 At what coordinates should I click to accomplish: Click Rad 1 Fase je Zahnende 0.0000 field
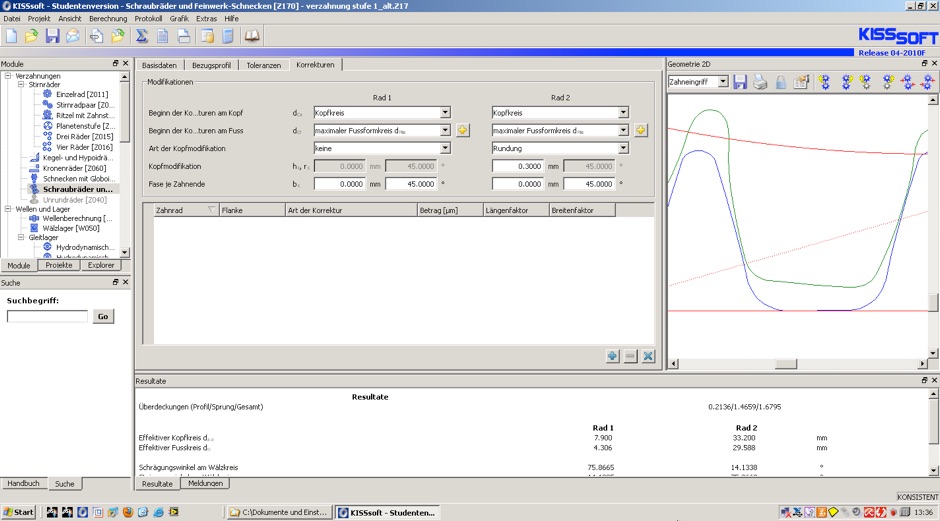click(339, 184)
